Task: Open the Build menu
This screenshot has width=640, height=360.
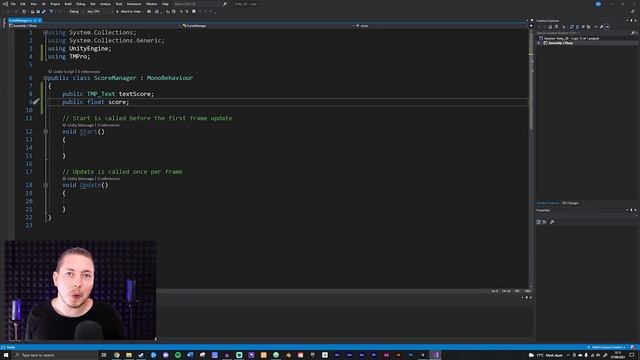Action: [x=68, y=4]
